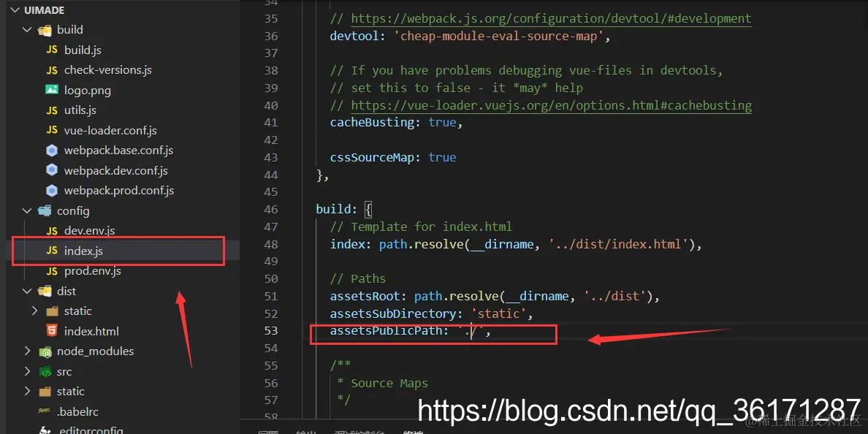868x434 pixels.
Task: Open vue-loader.conf.js file
Action: point(111,130)
